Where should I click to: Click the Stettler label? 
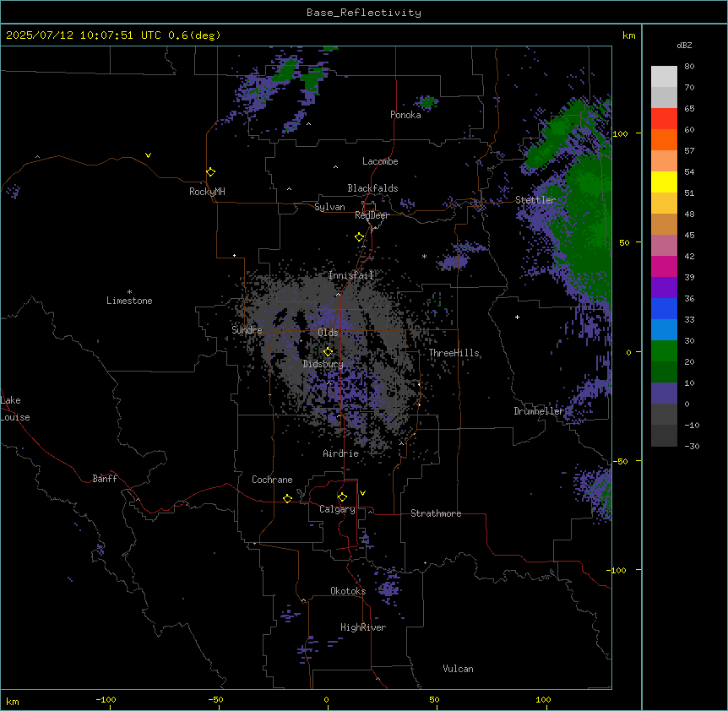[x=535, y=200]
